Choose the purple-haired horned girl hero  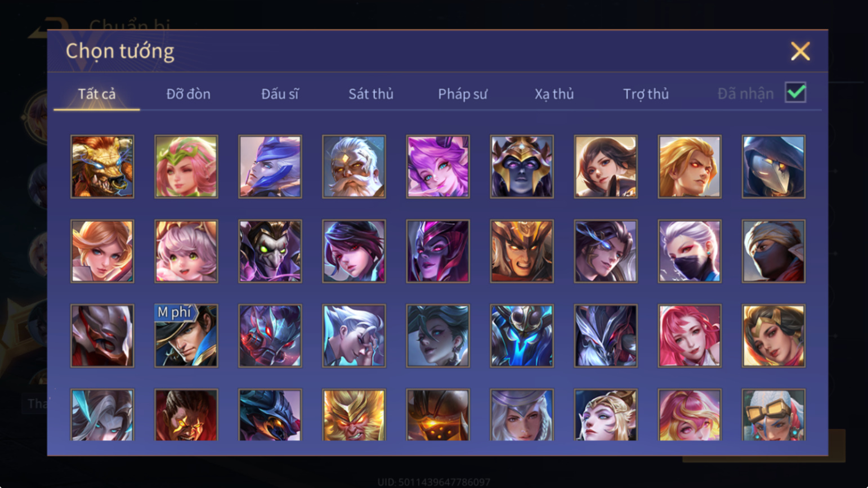point(438,167)
